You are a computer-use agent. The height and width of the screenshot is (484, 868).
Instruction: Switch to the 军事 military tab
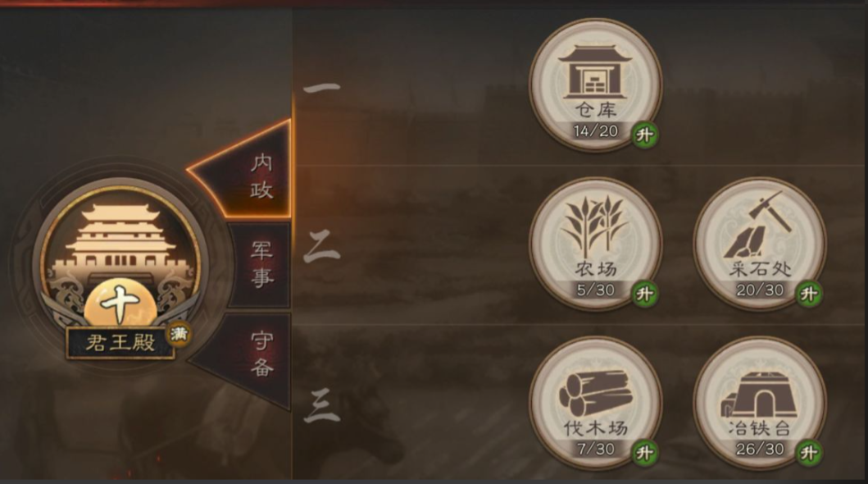click(261, 265)
